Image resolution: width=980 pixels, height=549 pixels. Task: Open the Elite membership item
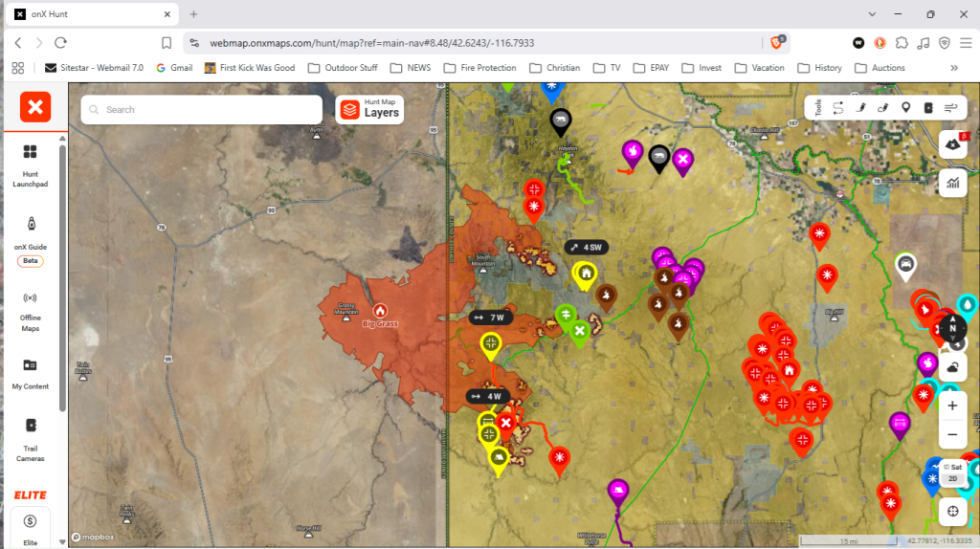pos(30,529)
